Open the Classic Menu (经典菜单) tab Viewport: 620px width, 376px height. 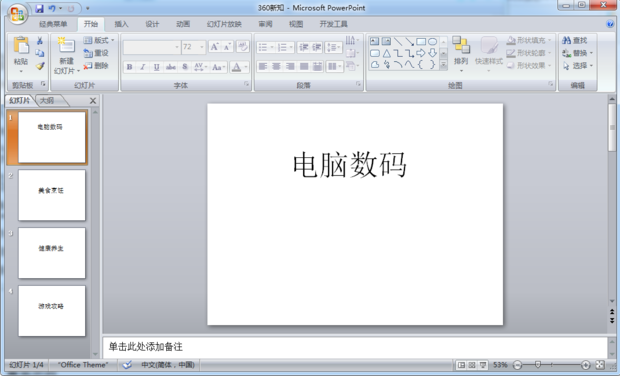click(53, 24)
